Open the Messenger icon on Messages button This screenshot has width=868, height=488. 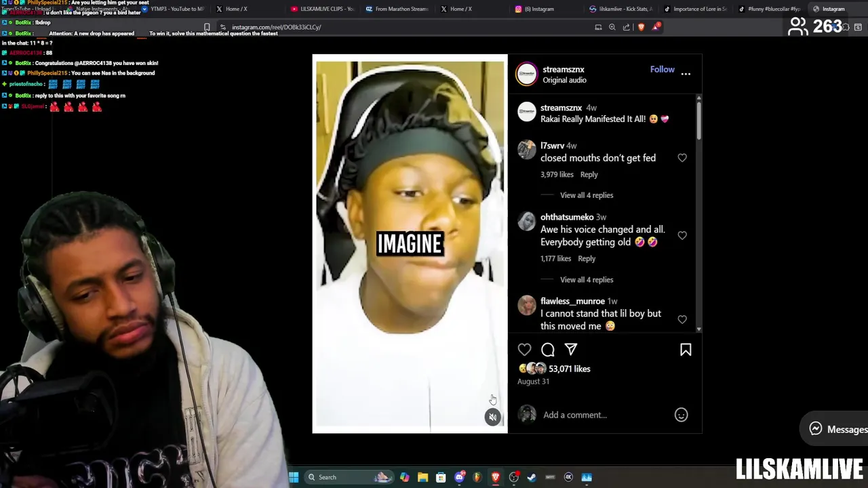(816, 428)
